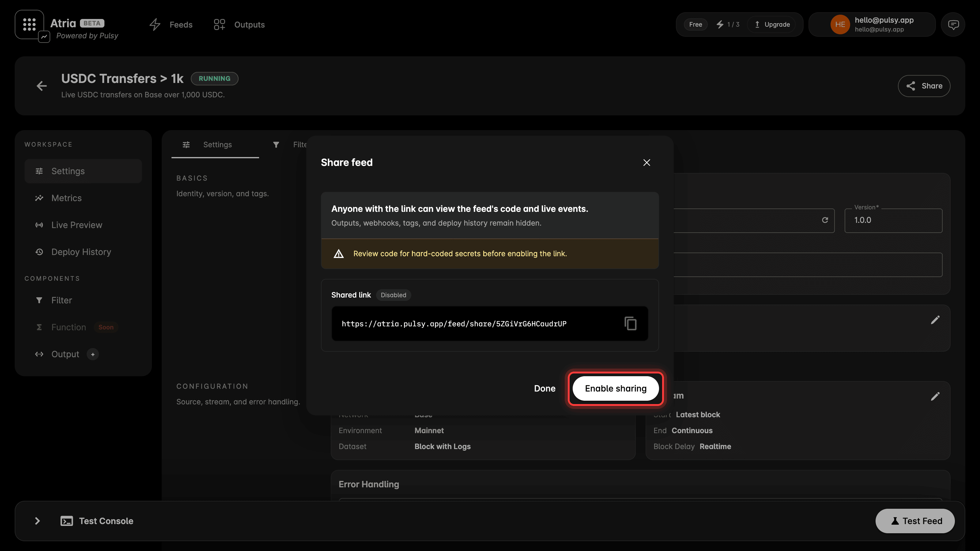This screenshot has width=980, height=551.
Task: Click the warning triangle icon
Action: pos(339,254)
